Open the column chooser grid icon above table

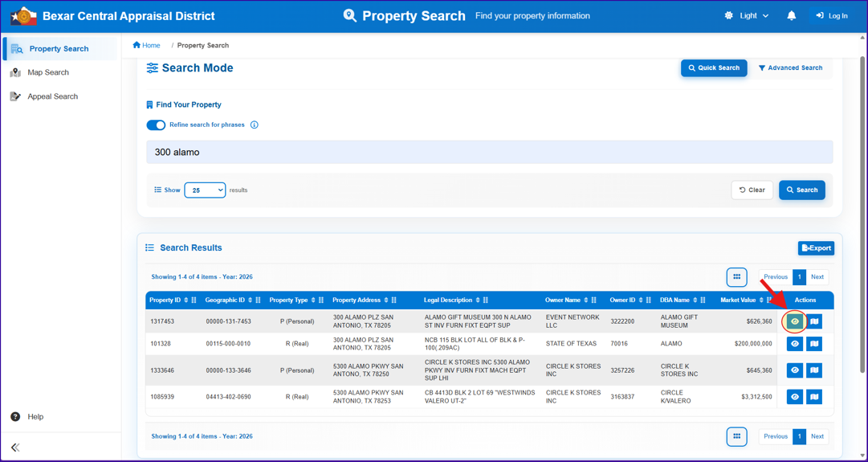[x=737, y=276]
